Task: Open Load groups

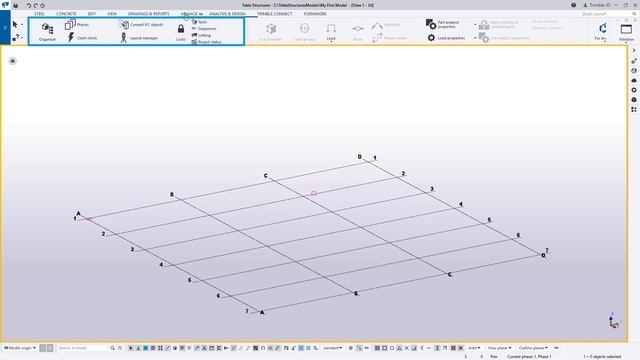Action: pos(304,32)
